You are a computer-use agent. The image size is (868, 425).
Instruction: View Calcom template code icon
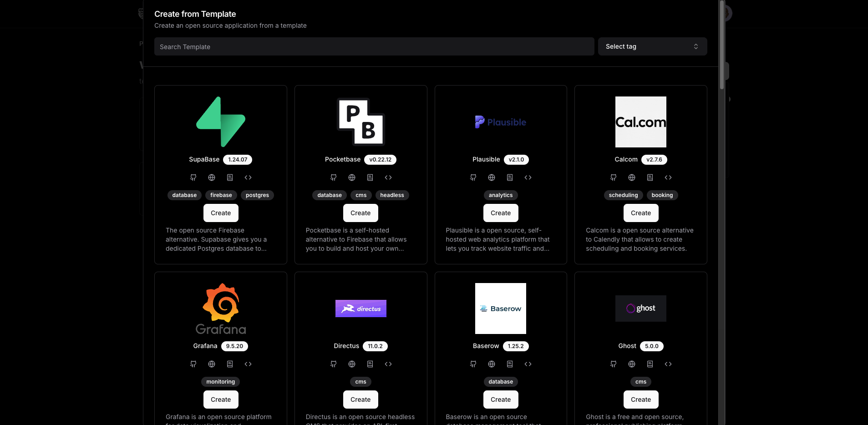(x=668, y=177)
